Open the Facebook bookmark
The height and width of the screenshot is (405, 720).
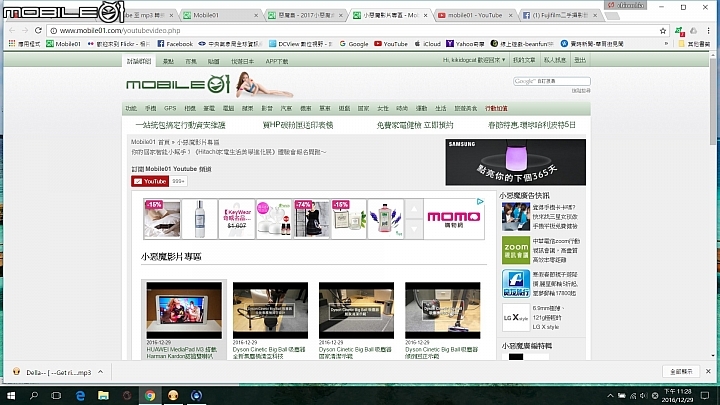tap(175, 44)
